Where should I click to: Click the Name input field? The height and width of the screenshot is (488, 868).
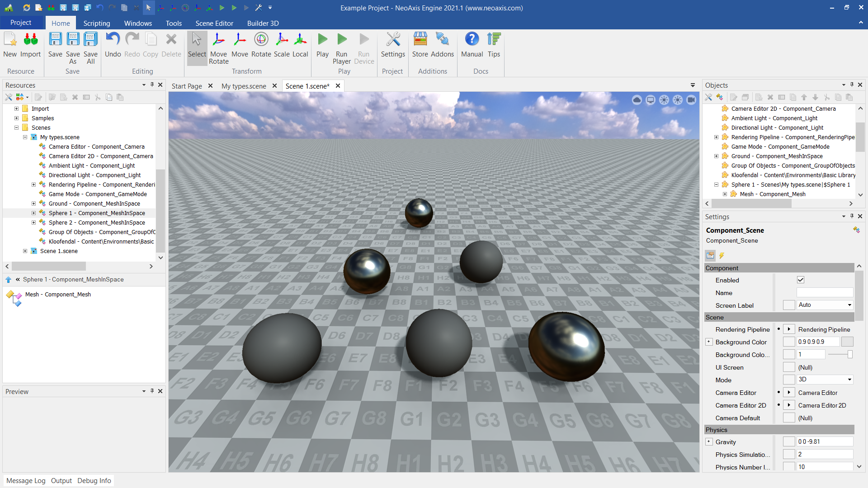pyautogui.click(x=824, y=293)
